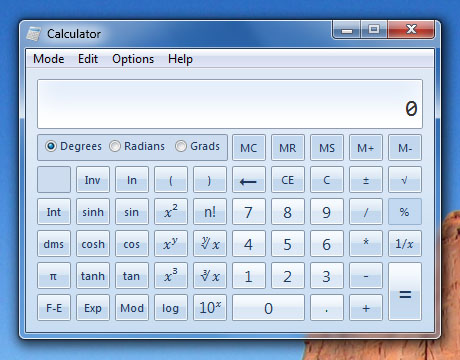460x360 pixels.
Task: Open the Edit menu
Action: click(x=88, y=59)
